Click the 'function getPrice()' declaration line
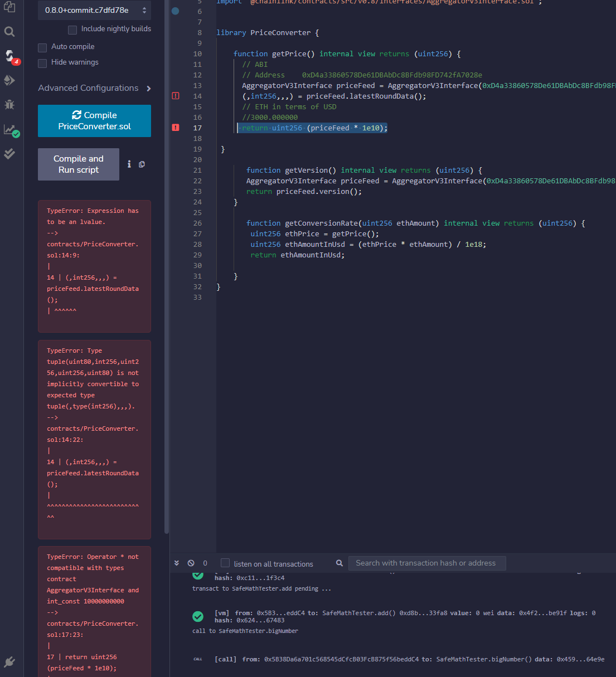616x677 pixels. click(x=347, y=53)
